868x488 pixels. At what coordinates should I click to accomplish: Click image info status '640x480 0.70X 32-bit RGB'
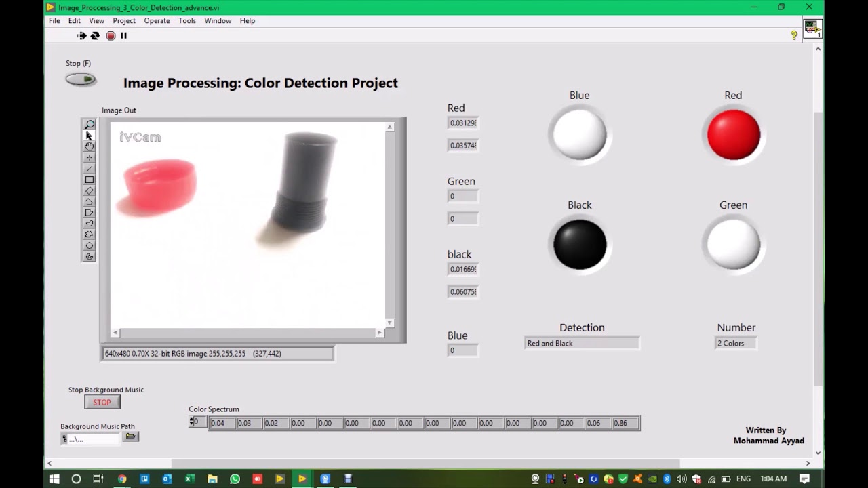217,353
